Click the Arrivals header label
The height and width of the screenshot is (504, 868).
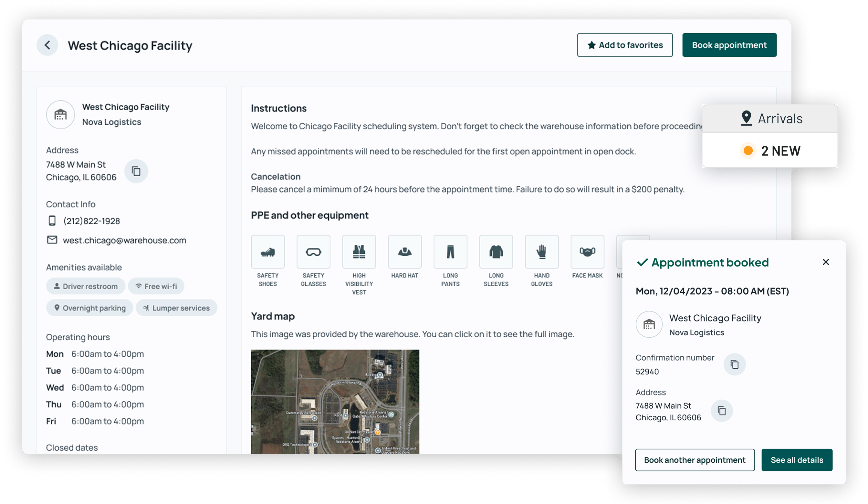[780, 119]
